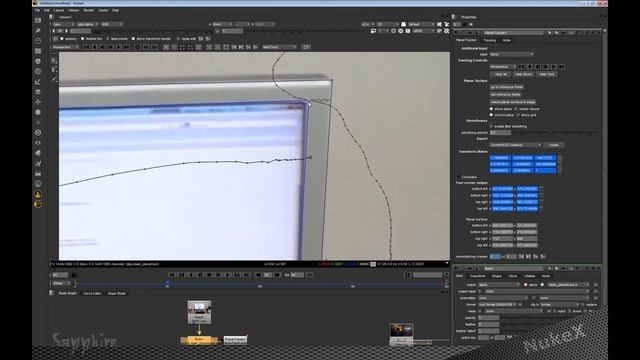This screenshot has width=640, height=360.
Task: Open the Node tab in PlanarTracker properties
Action: coord(507,40)
